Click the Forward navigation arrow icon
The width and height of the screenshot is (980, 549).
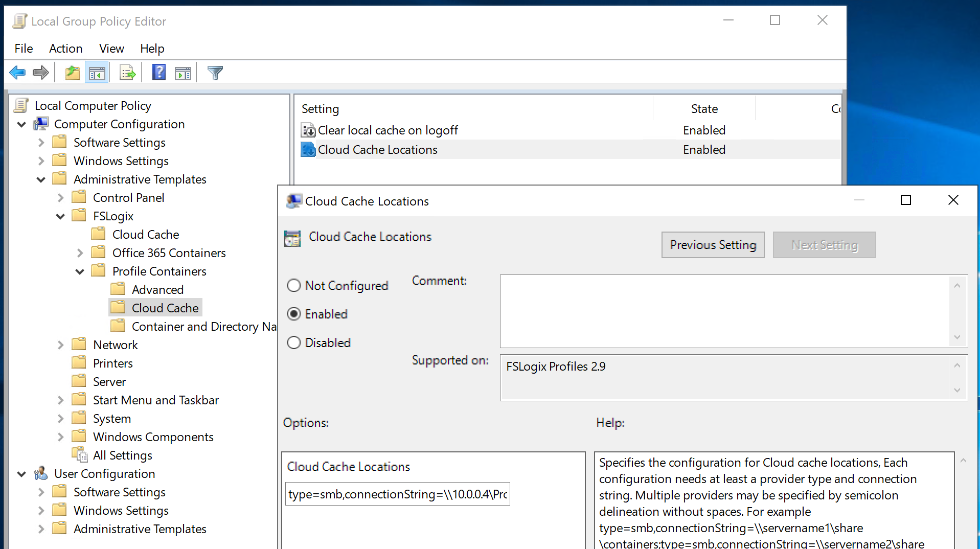(x=41, y=72)
